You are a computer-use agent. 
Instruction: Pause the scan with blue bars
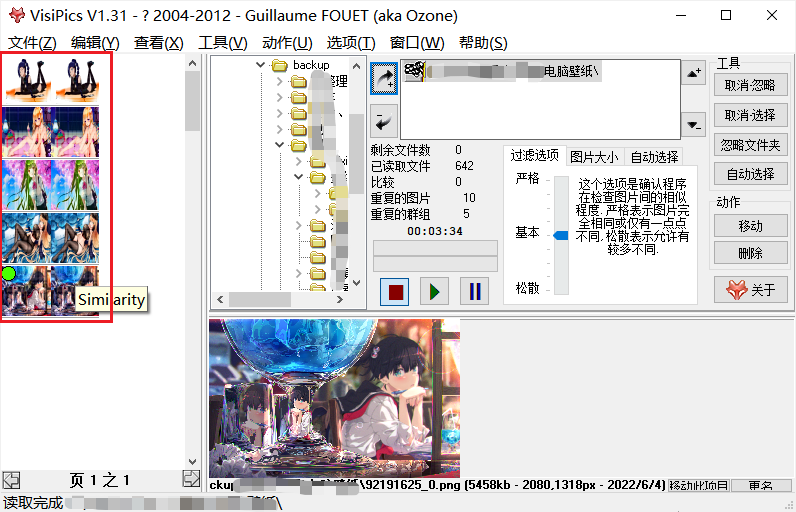point(475,292)
